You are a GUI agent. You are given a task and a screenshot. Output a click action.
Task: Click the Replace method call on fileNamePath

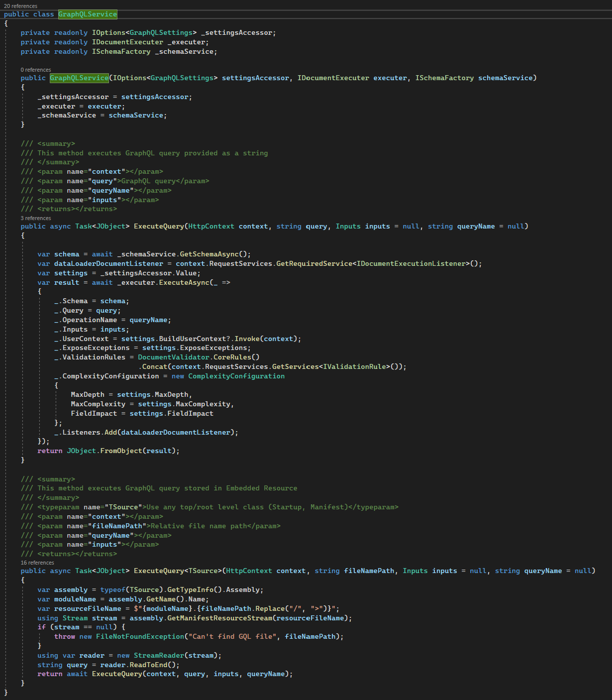[270, 609]
